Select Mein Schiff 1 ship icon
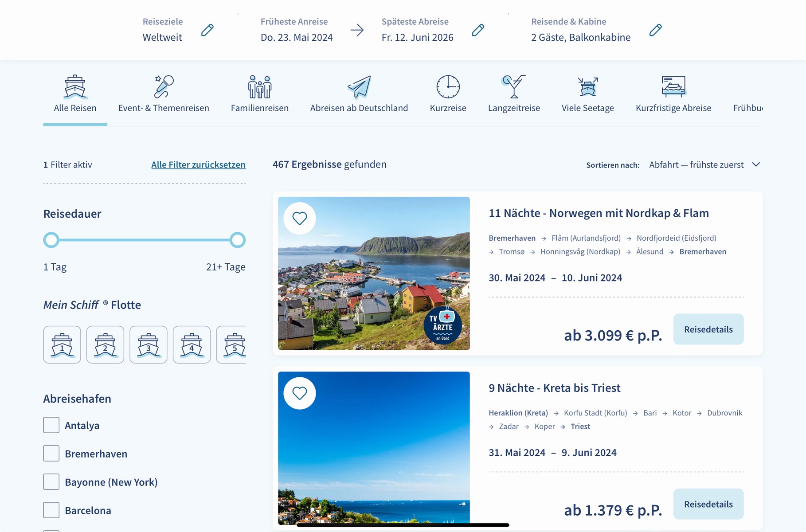The image size is (806, 532). coord(62,345)
